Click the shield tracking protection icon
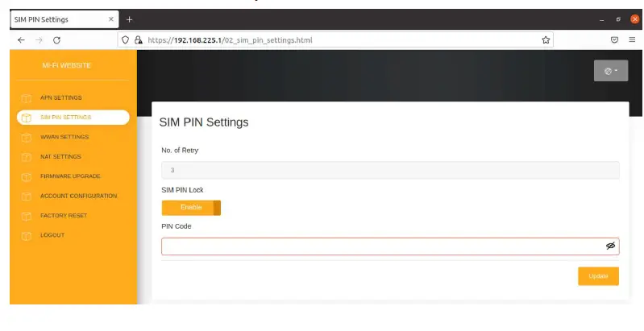The width and height of the screenshot is (644, 331). coord(125,39)
